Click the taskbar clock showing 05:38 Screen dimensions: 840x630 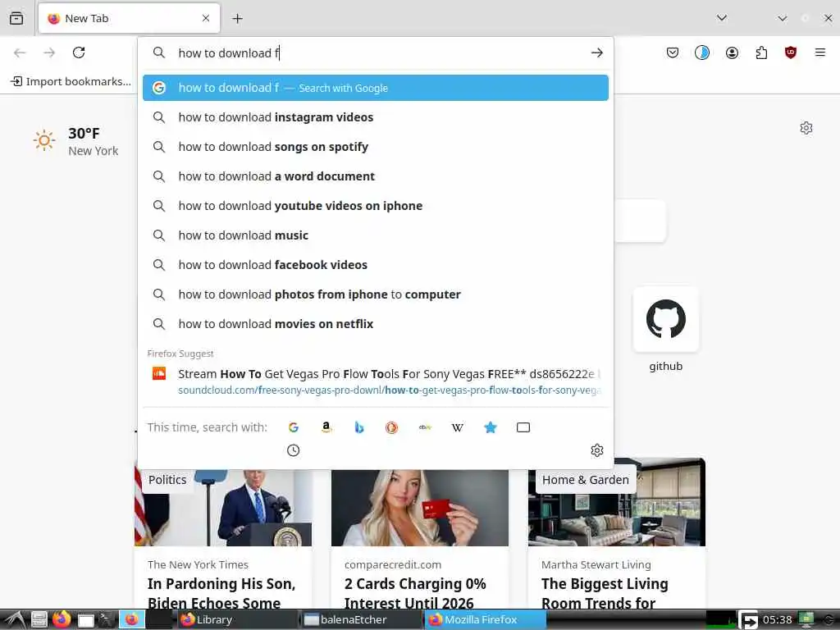click(778, 620)
